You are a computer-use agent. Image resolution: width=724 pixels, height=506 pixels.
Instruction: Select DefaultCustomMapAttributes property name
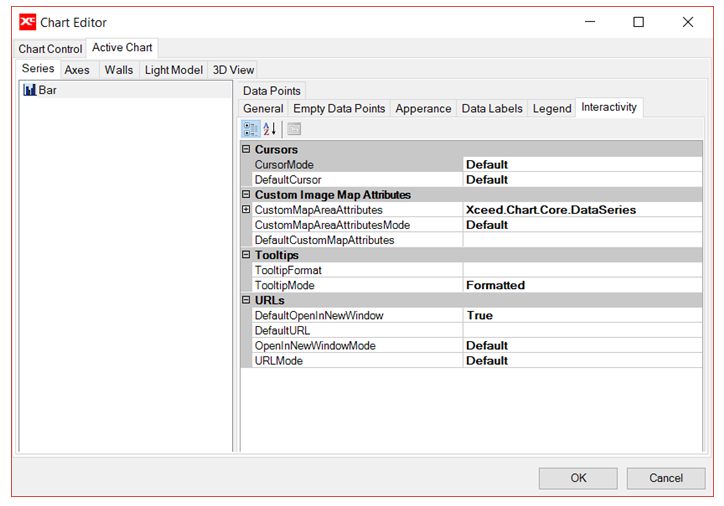357,240
